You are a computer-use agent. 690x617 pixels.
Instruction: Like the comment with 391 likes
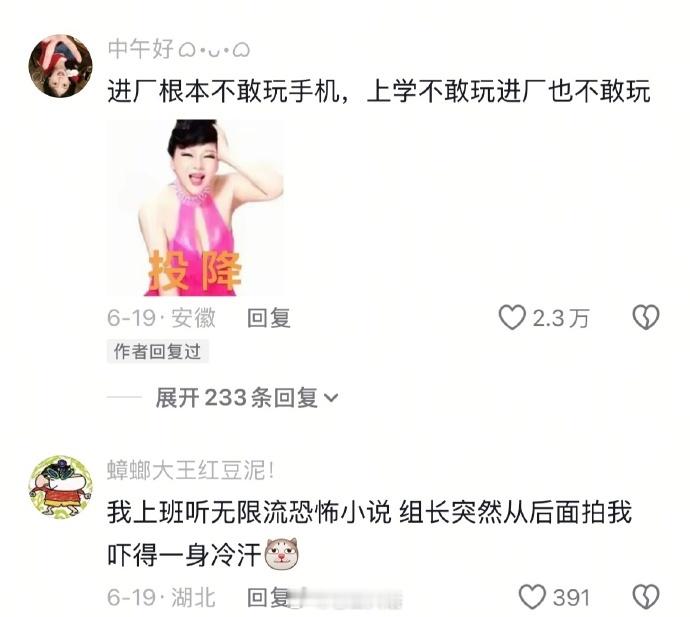pyautogui.click(x=532, y=597)
